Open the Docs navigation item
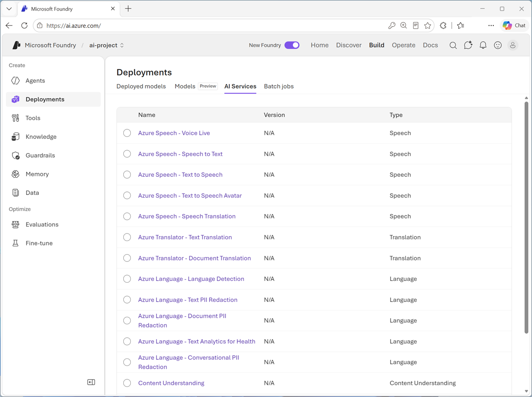This screenshot has height=397, width=532. 430,45
